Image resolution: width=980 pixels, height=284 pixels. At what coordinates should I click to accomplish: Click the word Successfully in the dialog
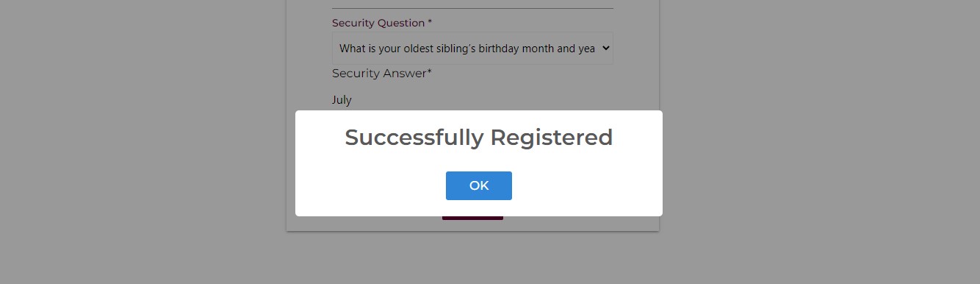pyautogui.click(x=414, y=138)
